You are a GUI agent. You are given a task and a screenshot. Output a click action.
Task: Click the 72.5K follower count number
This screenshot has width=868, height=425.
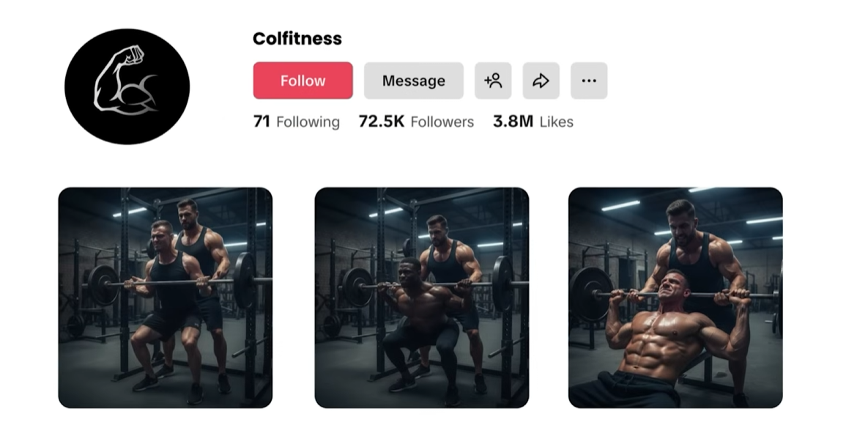point(381,122)
